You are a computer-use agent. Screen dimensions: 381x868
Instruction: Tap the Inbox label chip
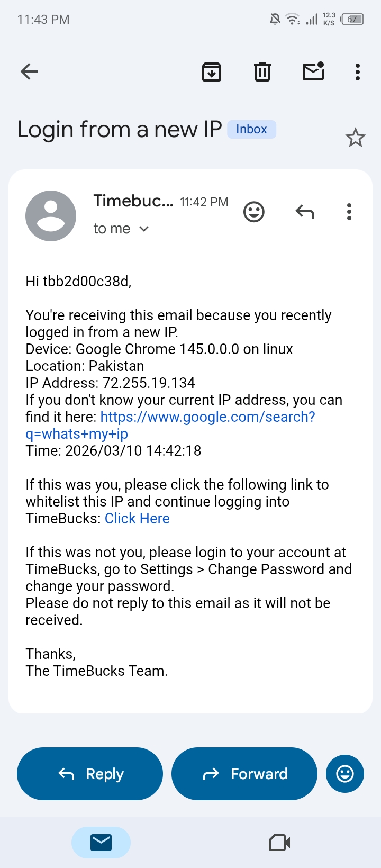[251, 129]
